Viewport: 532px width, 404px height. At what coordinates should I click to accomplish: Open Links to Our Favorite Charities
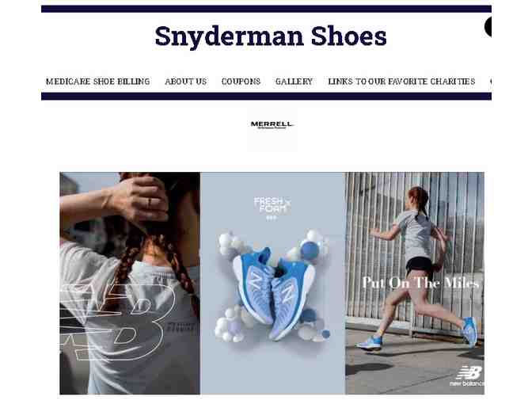click(x=401, y=82)
